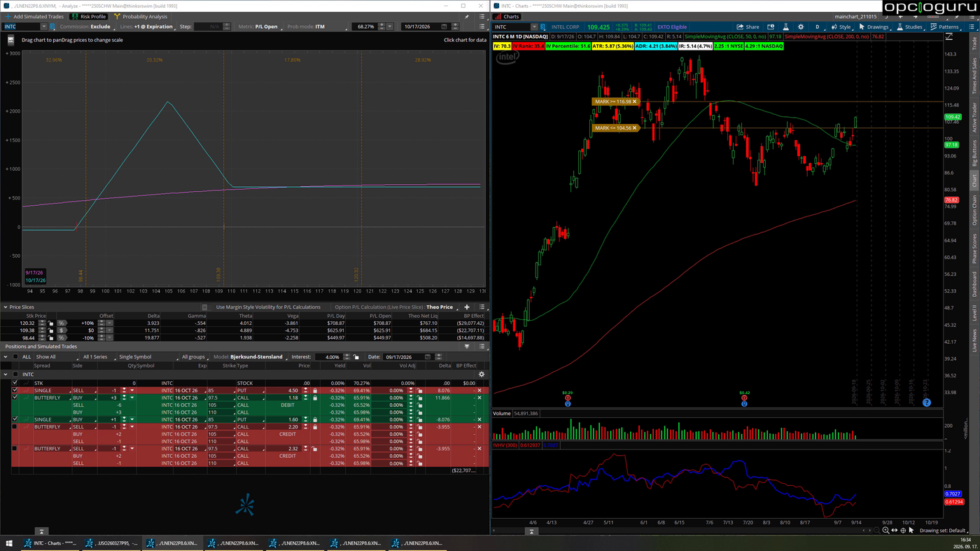Enable the BUTTERFLY SELL 2.20 row checkbox
The width and height of the screenshot is (980, 551).
[x=15, y=427]
